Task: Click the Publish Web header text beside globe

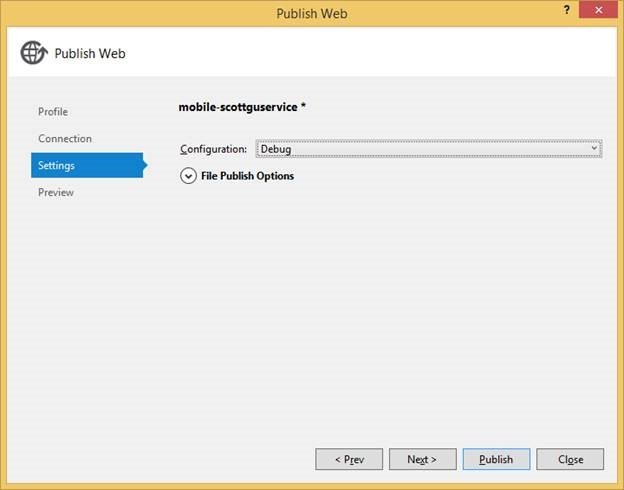Action: click(x=91, y=54)
